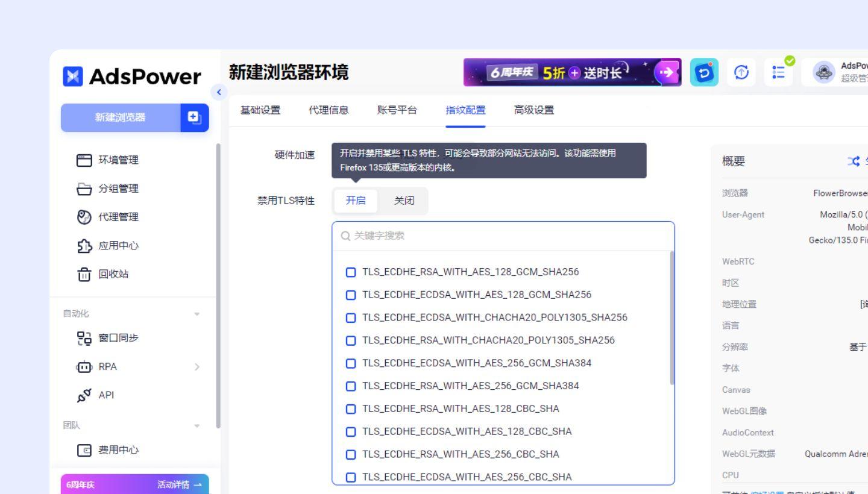Open 费用中心 under 团队
Screen dimensions: 868x494
pyautogui.click(x=119, y=449)
